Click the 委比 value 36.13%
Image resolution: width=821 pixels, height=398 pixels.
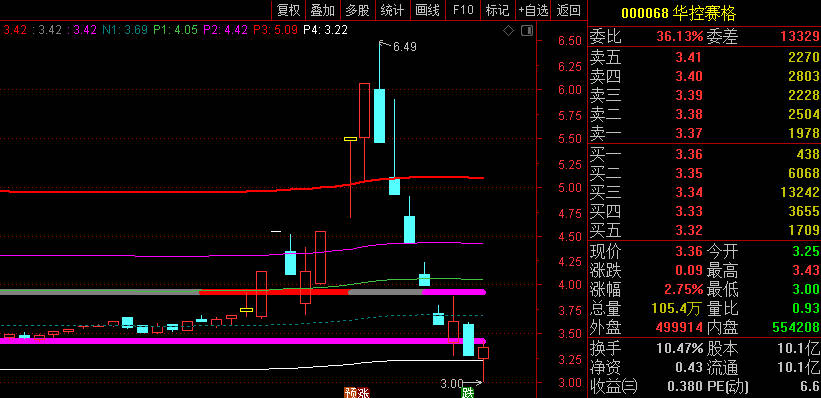click(x=680, y=37)
